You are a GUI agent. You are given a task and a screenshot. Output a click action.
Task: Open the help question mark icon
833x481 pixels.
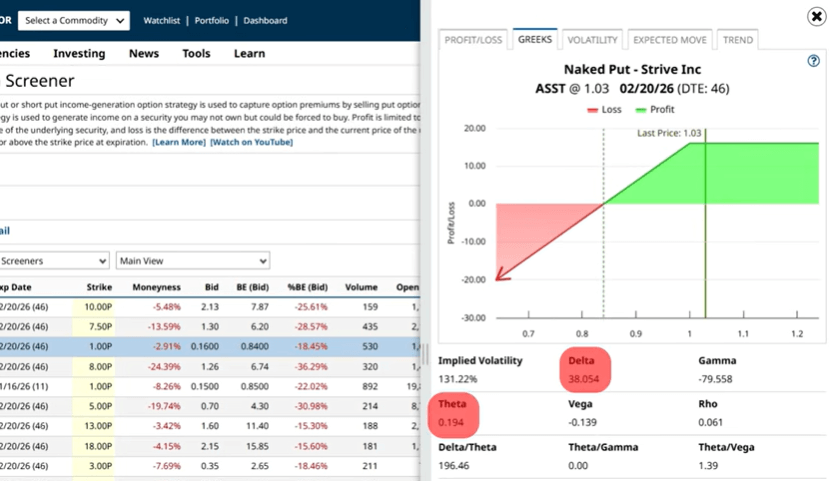coord(813,61)
